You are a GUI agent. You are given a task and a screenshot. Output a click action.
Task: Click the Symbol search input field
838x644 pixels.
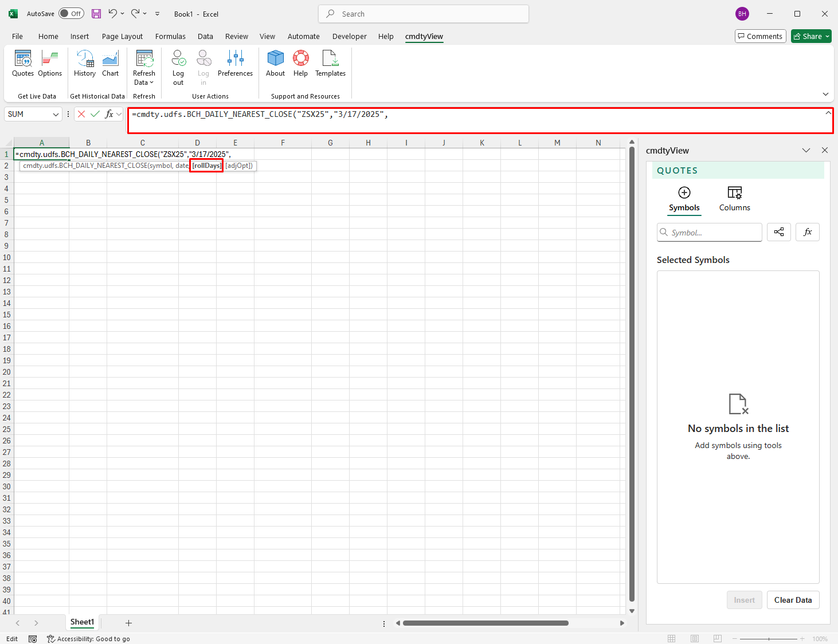[710, 232]
